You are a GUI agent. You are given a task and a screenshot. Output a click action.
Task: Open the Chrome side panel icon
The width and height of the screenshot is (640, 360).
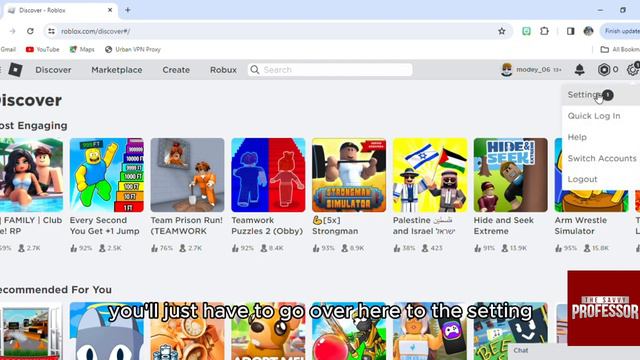pyautogui.click(x=571, y=31)
